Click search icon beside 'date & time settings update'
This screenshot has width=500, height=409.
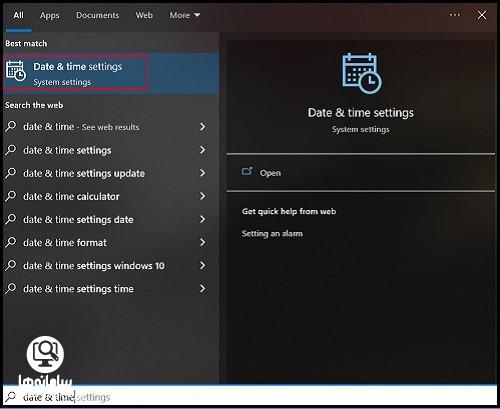pos(11,173)
